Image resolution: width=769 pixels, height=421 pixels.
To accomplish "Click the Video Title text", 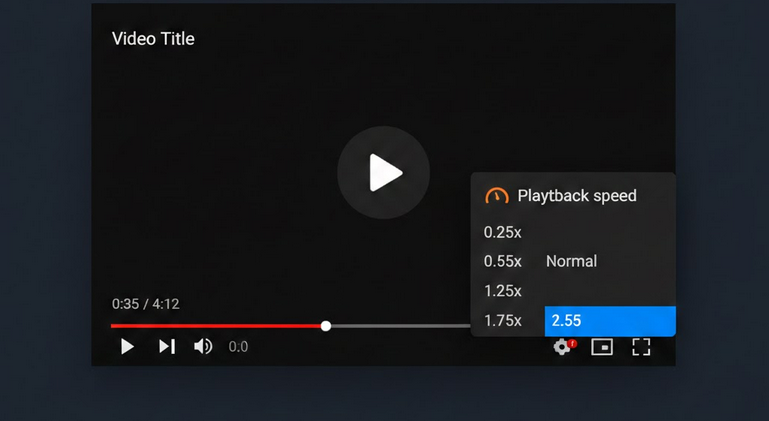I will 153,39.
